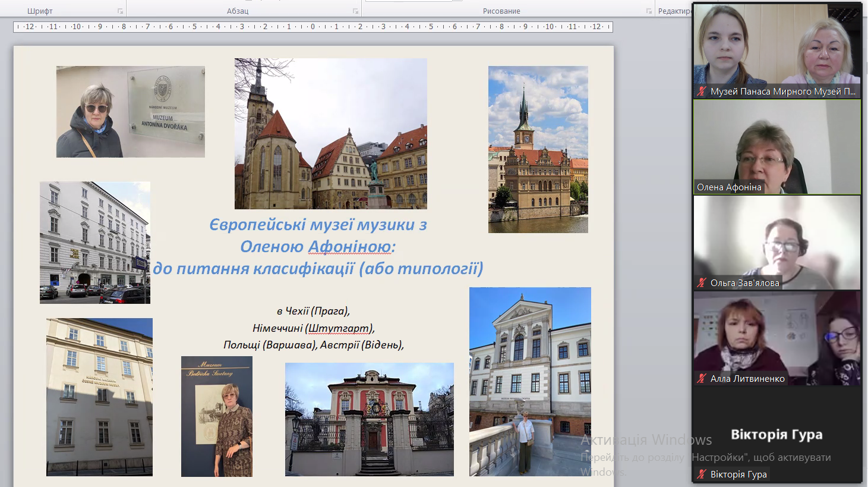Click muted mic icon beside Алла Литвиненко
Viewport: 868px width, 487px height.
[702, 379]
